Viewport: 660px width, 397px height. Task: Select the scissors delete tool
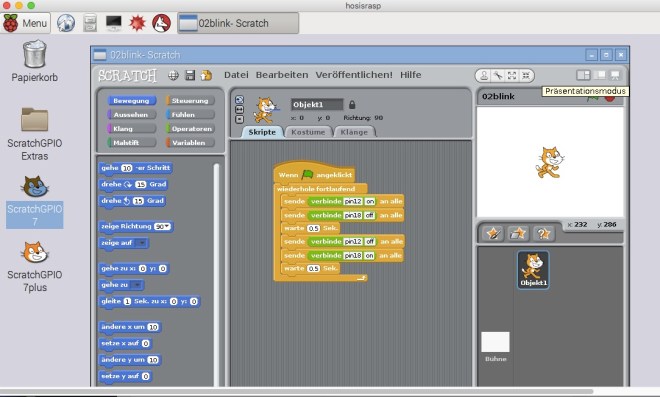click(498, 75)
